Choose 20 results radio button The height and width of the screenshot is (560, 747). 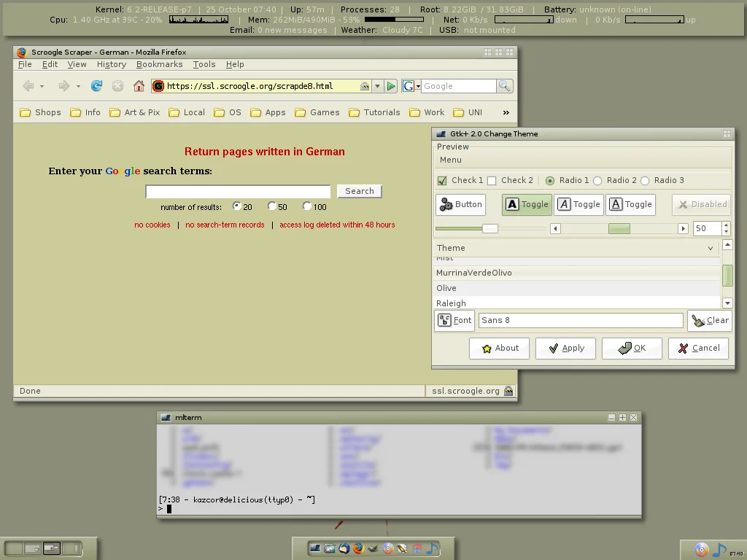236,206
